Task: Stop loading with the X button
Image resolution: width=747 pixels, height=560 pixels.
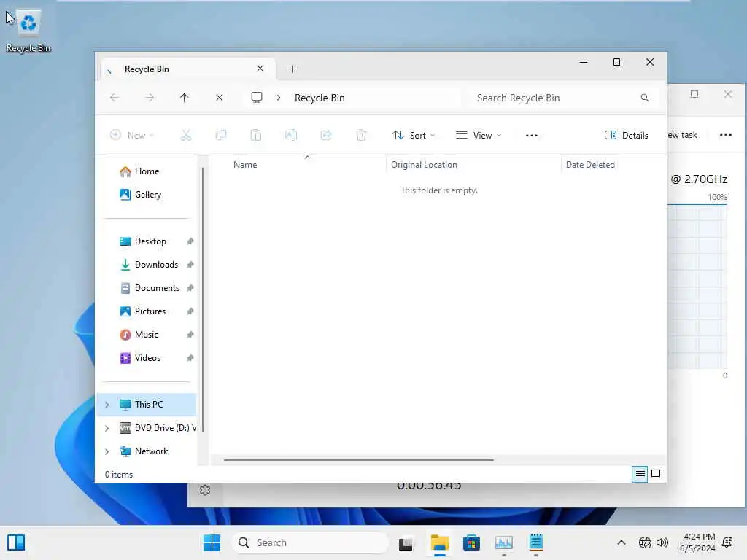Action: [219, 98]
